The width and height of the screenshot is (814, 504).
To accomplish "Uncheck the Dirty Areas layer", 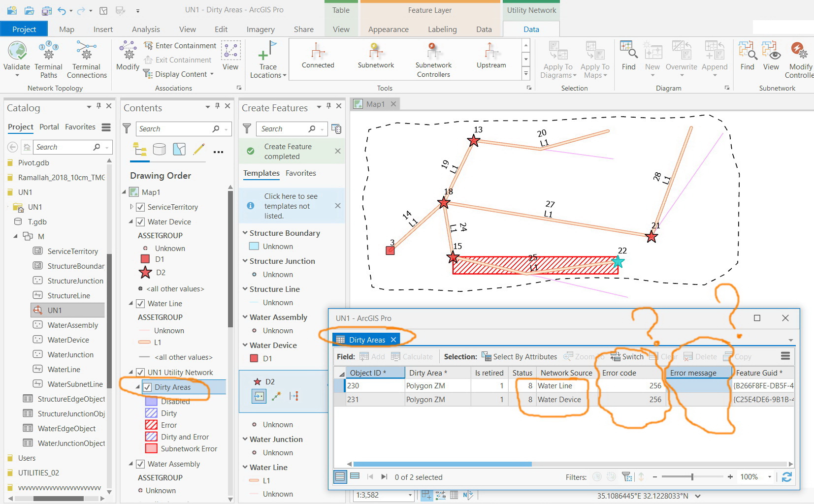I will pos(147,387).
